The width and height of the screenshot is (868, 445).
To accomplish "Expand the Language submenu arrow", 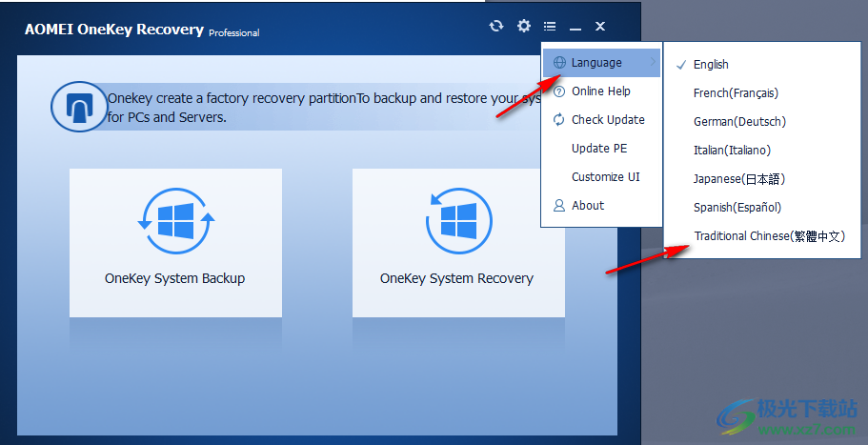I will click(x=654, y=62).
